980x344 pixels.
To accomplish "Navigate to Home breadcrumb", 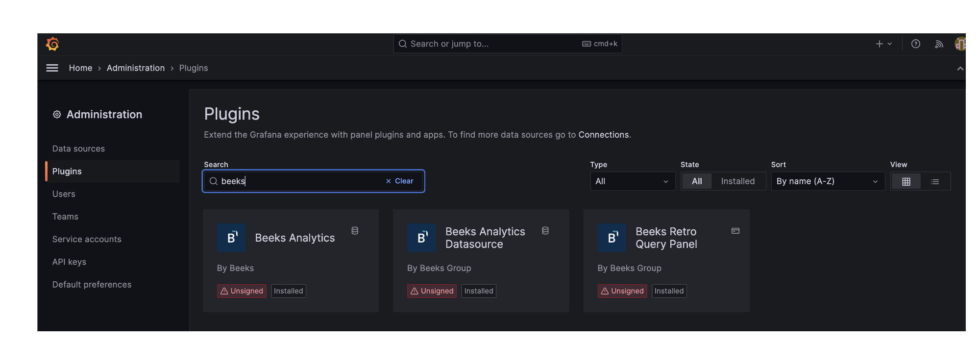I will [x=80, y=68].
